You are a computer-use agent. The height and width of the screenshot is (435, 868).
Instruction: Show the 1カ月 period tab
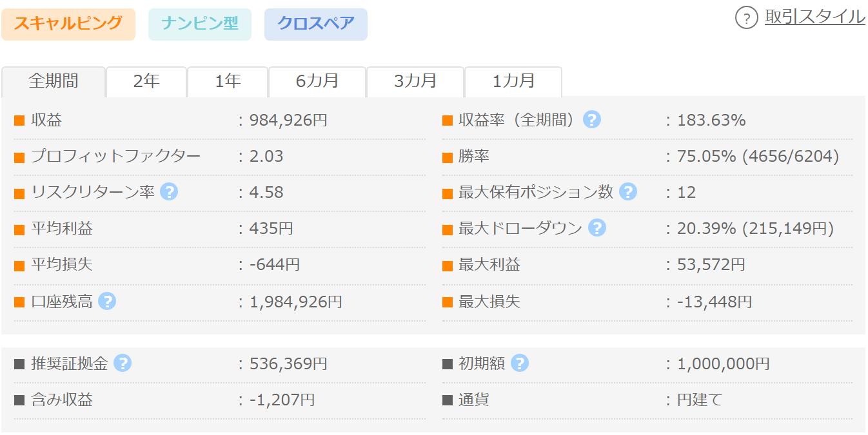point(513,82)
